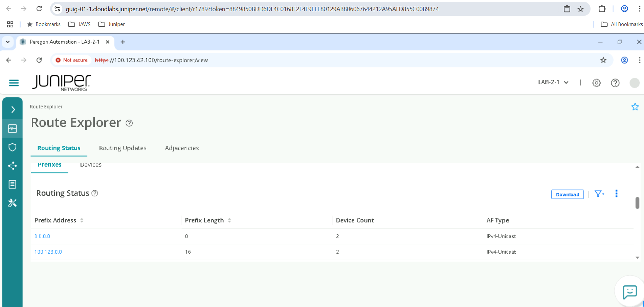Image resolution: width=644 pixels, height=307 pixels.
Task: Sort by Prefix Length column
Action: (229, 220)
